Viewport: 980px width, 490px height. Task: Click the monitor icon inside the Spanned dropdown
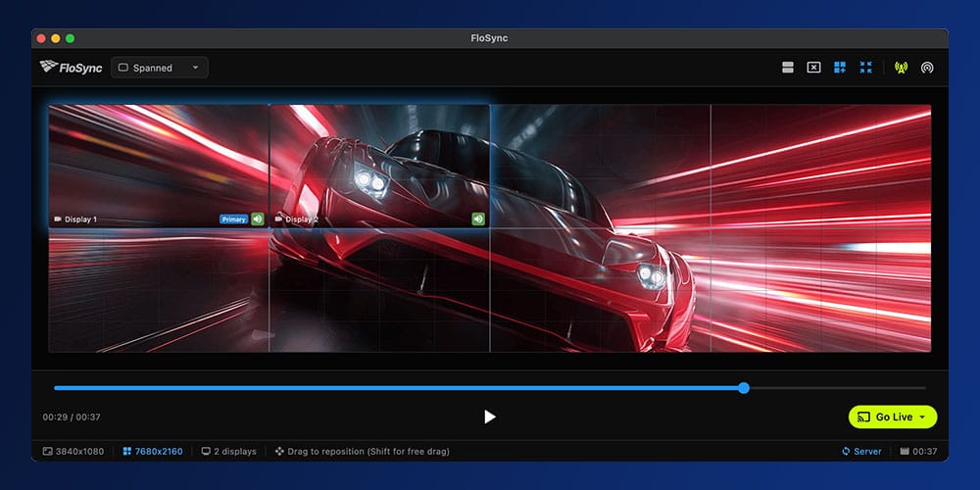(123, 68)
